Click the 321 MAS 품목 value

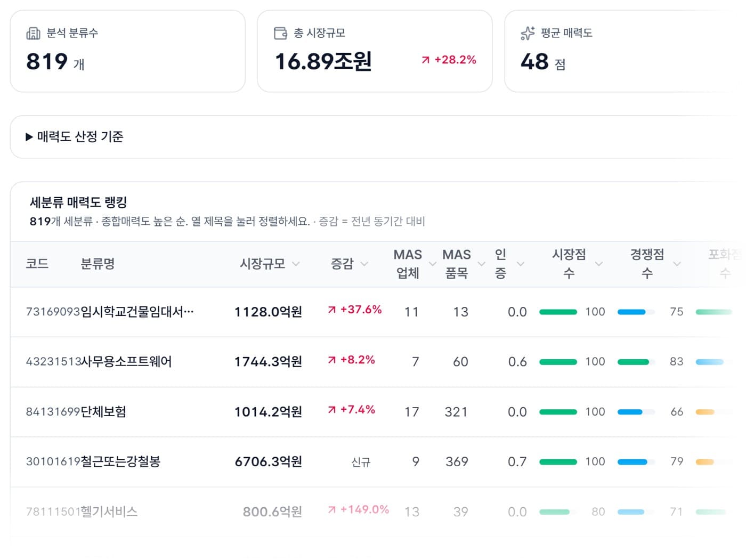456,412
